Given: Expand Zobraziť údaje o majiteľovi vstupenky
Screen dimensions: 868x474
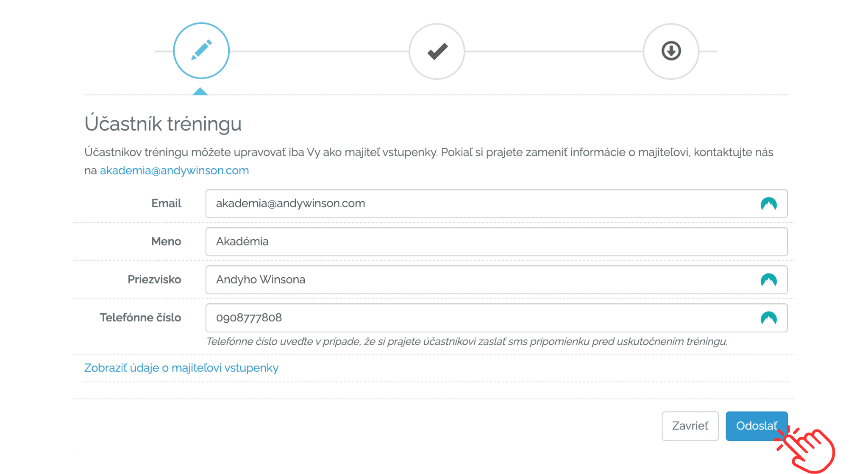Looking at the screenshot, I should [x=181, y=368].
